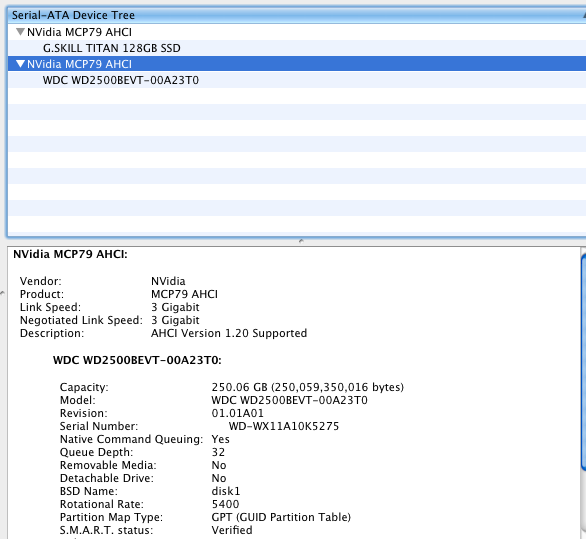Click the Negotiated Link Speed: label
Image resolution: width=586 pixels, height=539 pixels.
81,320
